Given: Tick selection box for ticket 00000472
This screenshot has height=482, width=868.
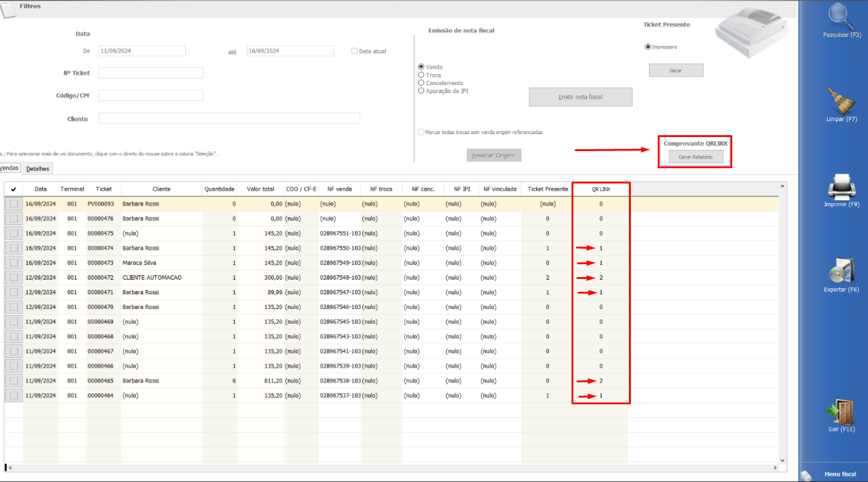Looking at the screenshot, I should 13,277.
